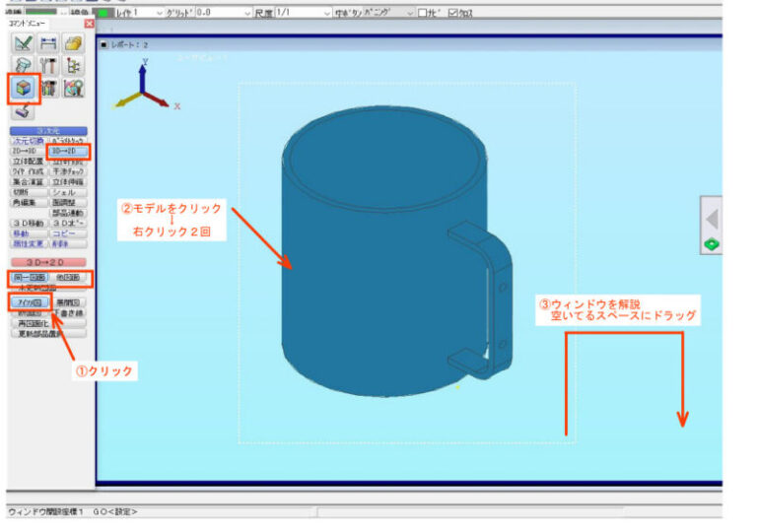Click the blue 削除 button
Image resolution: width=757 pixels, height=532 pixels.
pyautogui.click(x=68, y=243)
